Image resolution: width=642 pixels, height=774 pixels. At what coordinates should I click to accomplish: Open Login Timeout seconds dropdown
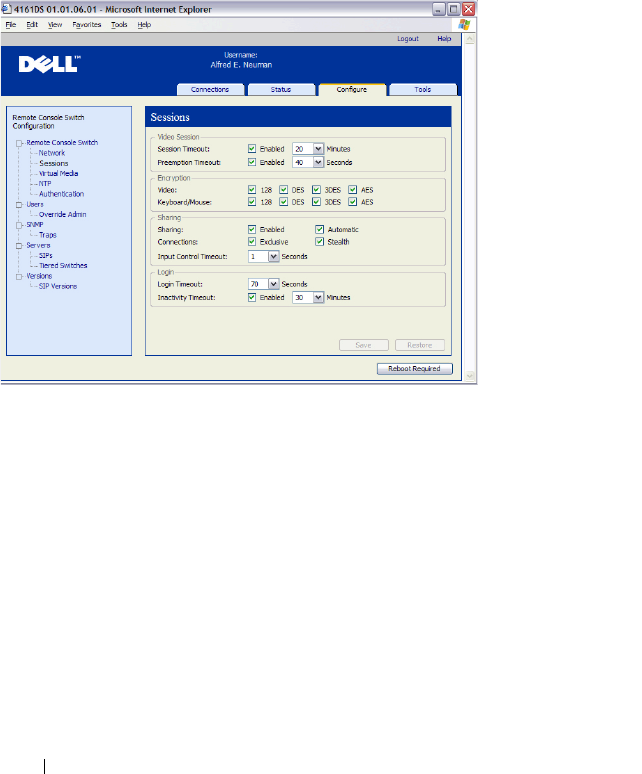point(273,284)
